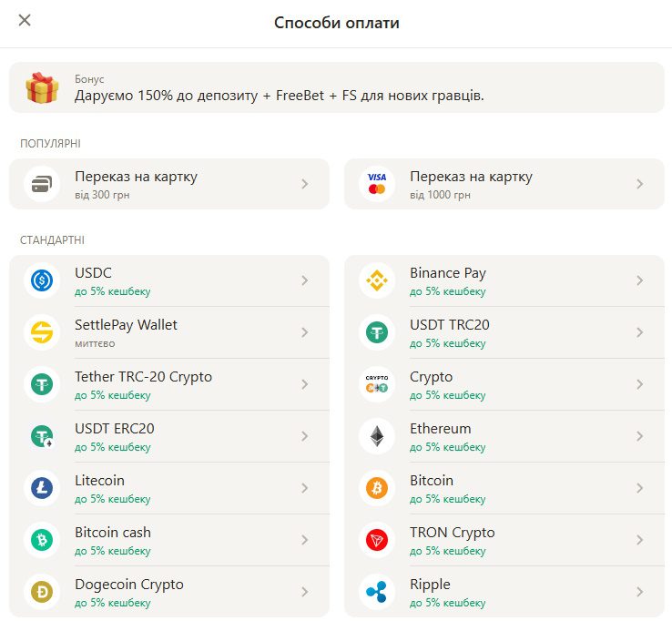Click the Visa Mastercard logo icon
The height and width of the screenshot is (631, 672).
pyautogui.click(x=376, y=184)
